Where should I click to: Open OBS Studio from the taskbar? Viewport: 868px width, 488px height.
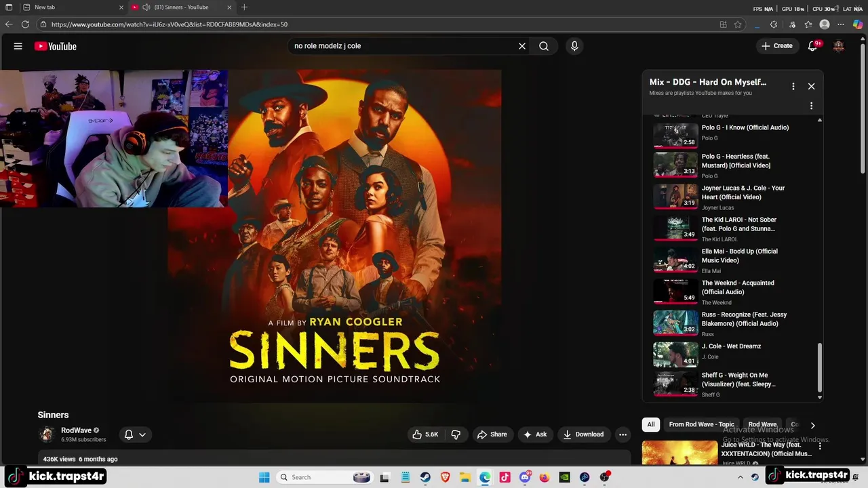point(604,477)
